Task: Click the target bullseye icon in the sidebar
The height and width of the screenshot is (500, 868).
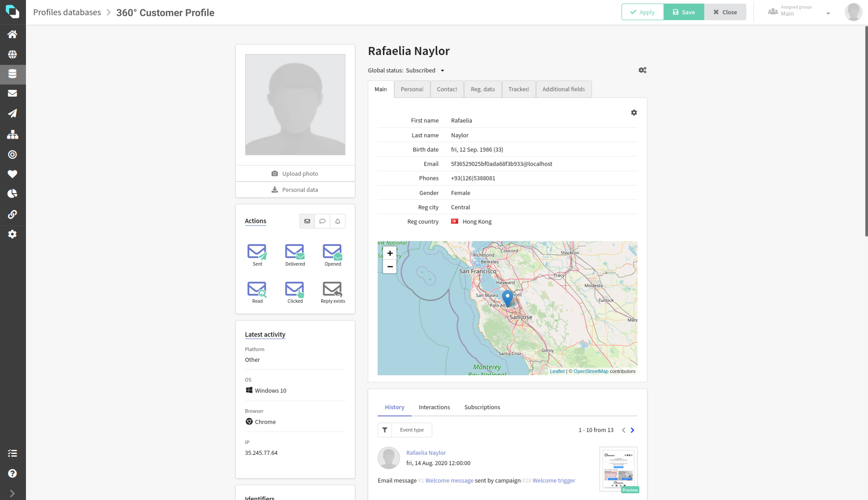Action: 12,155
